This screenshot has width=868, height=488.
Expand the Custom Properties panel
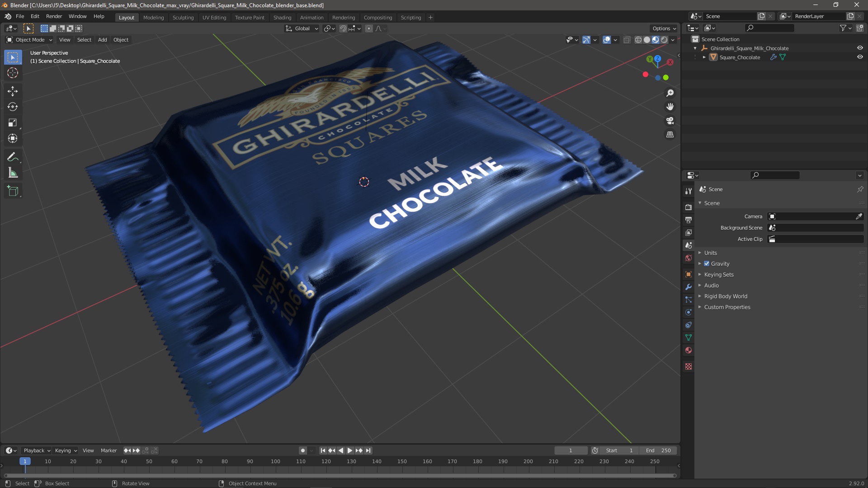(x=727, y=307)
